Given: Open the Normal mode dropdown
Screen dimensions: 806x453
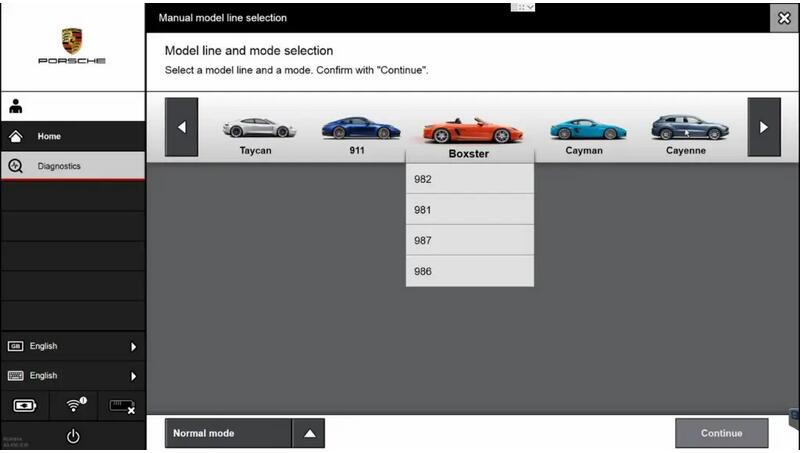Looking at the screenshot, I should point(228,433).
